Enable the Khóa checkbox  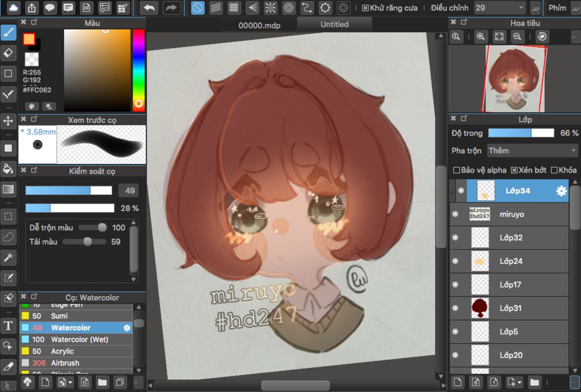pos(554,170)
